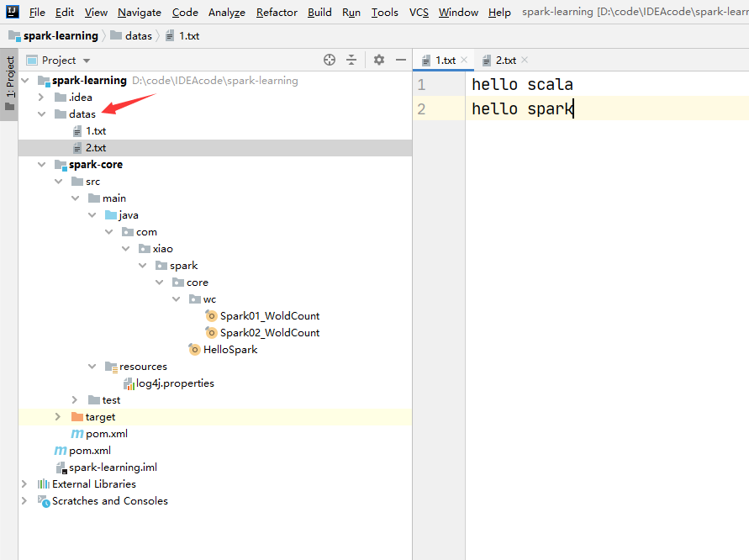
Task: Place cursor in 'hello scala' line
Action: click(522, 85)
